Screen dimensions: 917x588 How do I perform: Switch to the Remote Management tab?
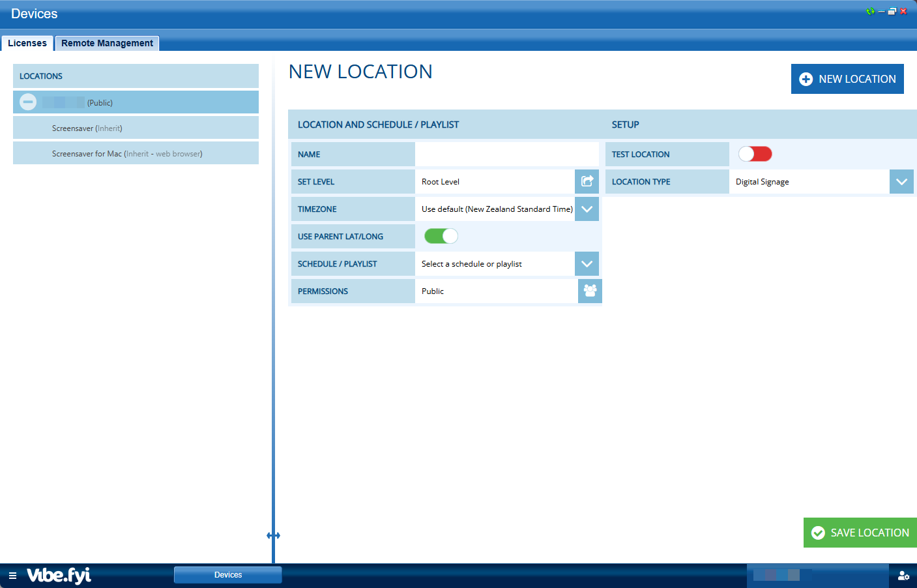coord(107,43)
